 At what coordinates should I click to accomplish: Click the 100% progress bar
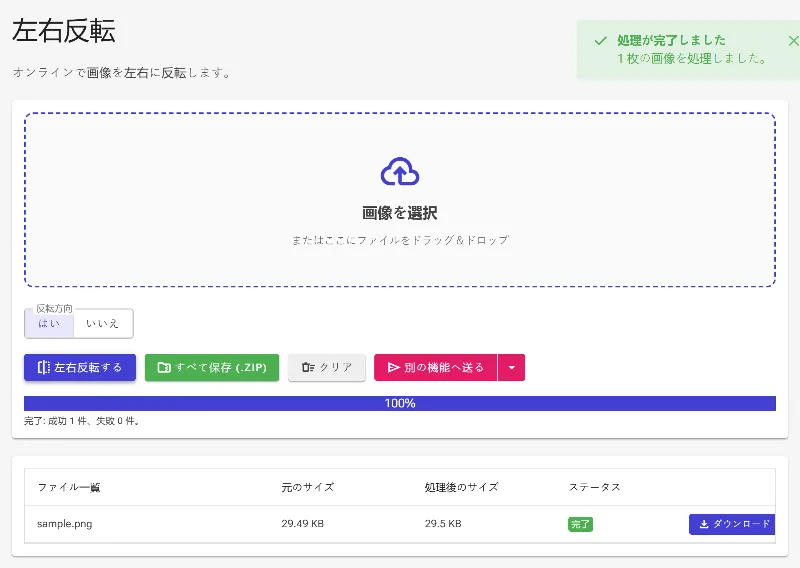click(400, 403)
